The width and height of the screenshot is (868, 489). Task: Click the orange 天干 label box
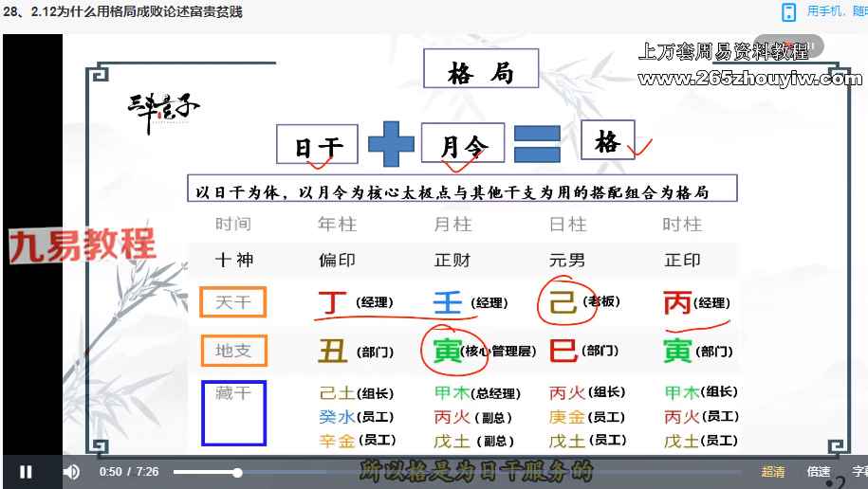tap(232, 302)
